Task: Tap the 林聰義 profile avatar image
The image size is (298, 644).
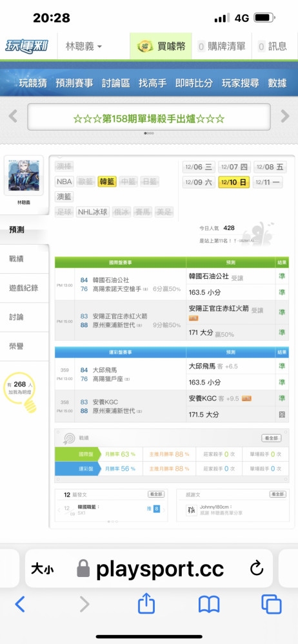Action: click(x=23, y=176)
